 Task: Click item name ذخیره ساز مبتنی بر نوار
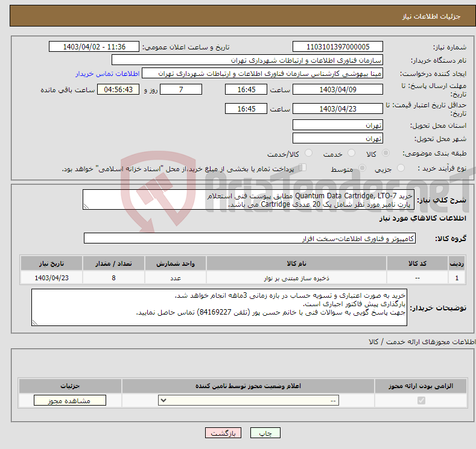(296, 278)
